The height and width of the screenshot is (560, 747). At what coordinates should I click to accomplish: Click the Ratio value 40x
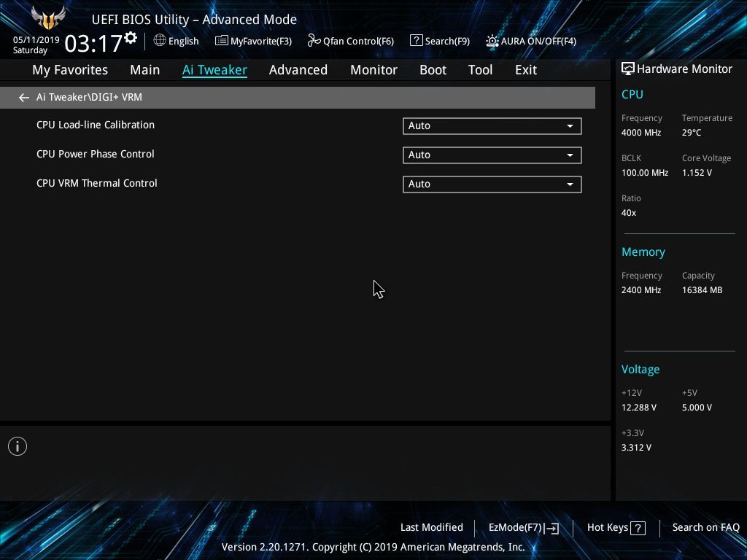[628, 213]
